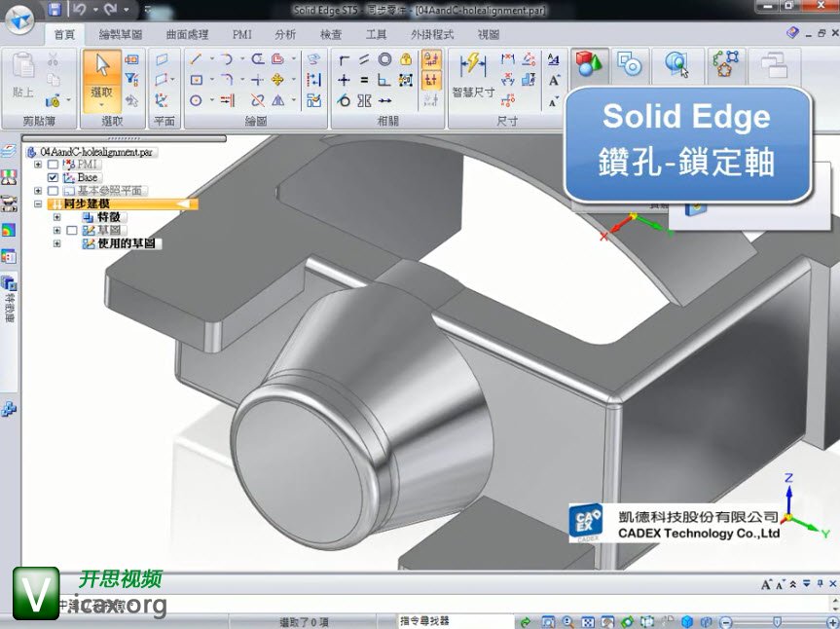Image resolution: width=840 pixels, height=629 pixels.
Task: Select the Circle drawing tool
Action: [196, 100]
